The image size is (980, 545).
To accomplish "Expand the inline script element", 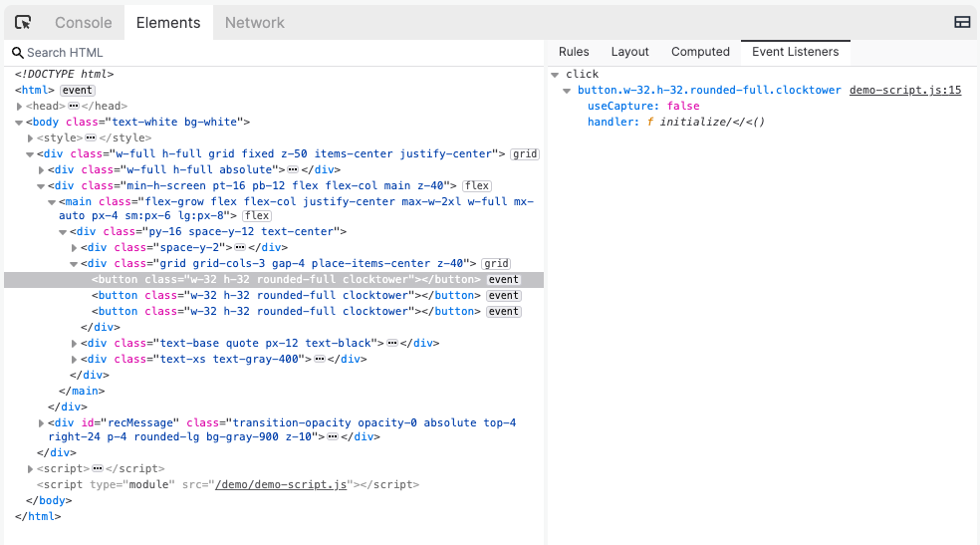I will [x=30, y=468].
